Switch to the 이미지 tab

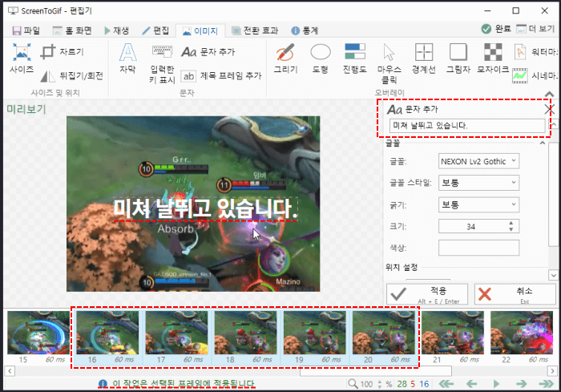[x=200, y=31]
